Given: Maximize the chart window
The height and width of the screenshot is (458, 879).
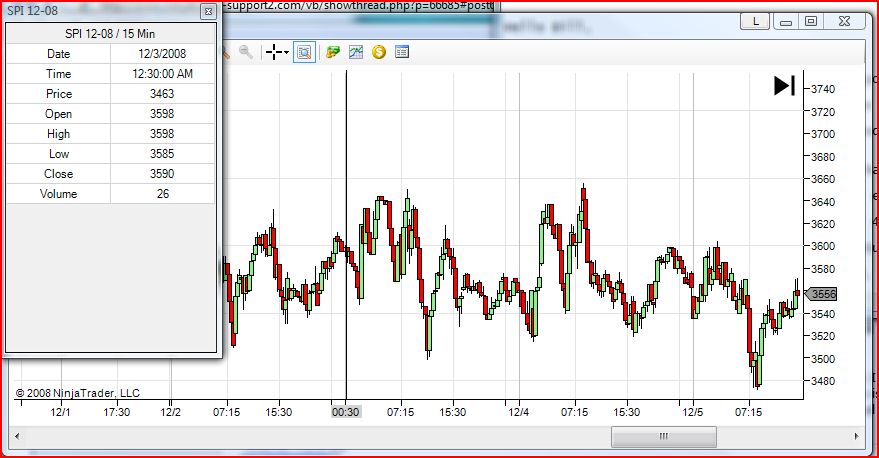Looking at the screenshot, I should tap(811, 21).
